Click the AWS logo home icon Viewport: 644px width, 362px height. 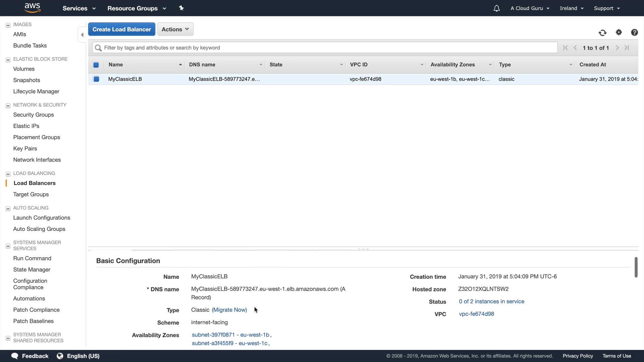33,8
